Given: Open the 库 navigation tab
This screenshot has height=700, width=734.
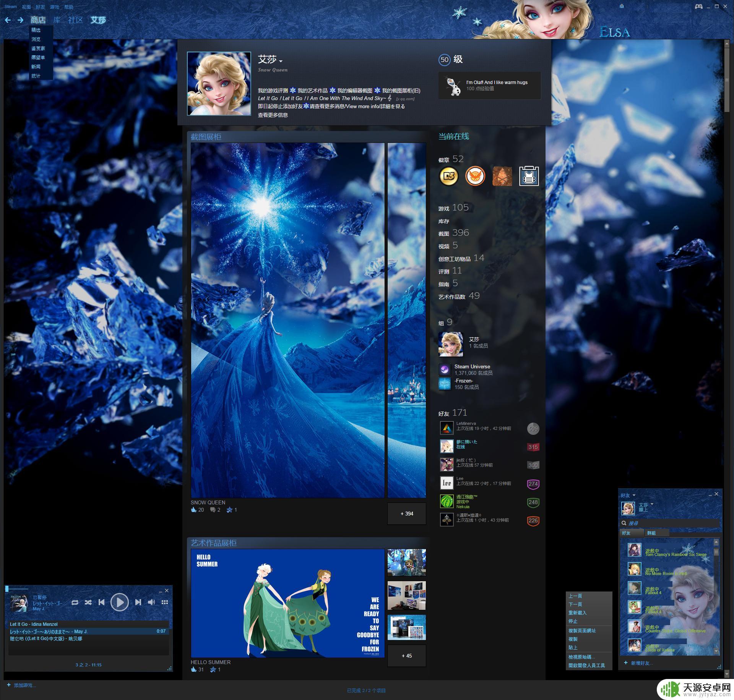Looking at the screenshot, I should pyautogui.click(x=57, y=20).
